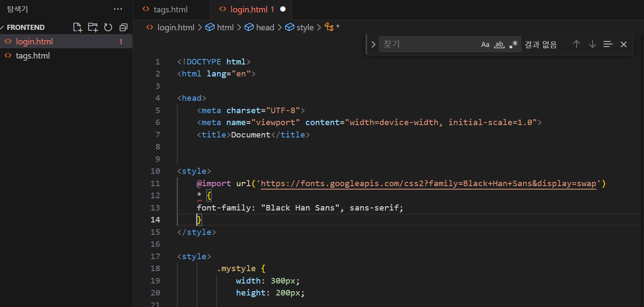Close the find widget
Image resolution: width=644 pixels, height=307 pixels.
point(623,44)
